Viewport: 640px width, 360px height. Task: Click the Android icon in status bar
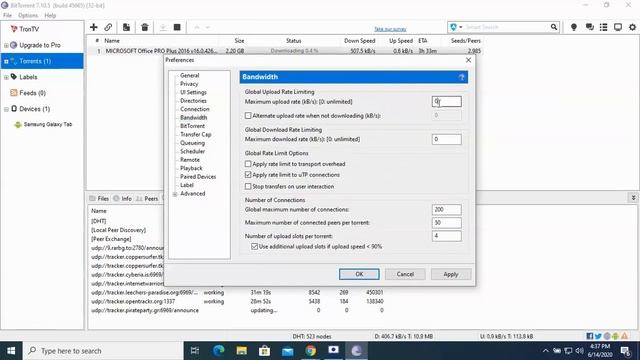[x=616, y=336]
